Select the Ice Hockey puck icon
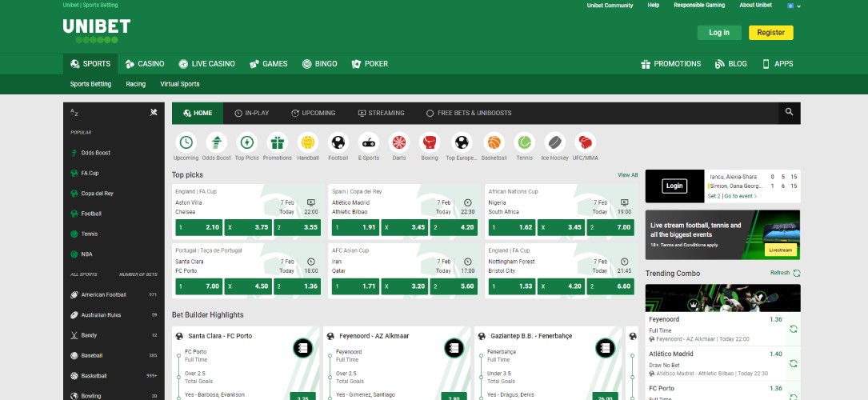Screen dimensions: 868x400 [x=555, y=142]
